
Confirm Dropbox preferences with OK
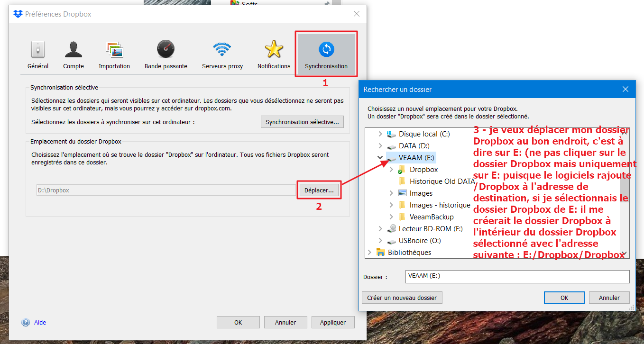click(238, 322)
